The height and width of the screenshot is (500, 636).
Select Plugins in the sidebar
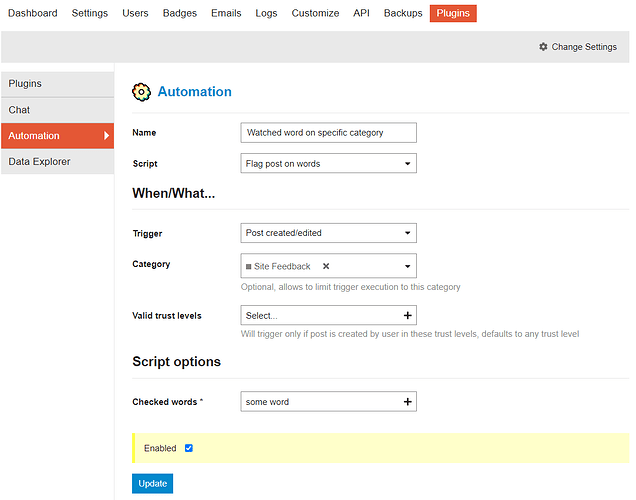coord(58,84)
